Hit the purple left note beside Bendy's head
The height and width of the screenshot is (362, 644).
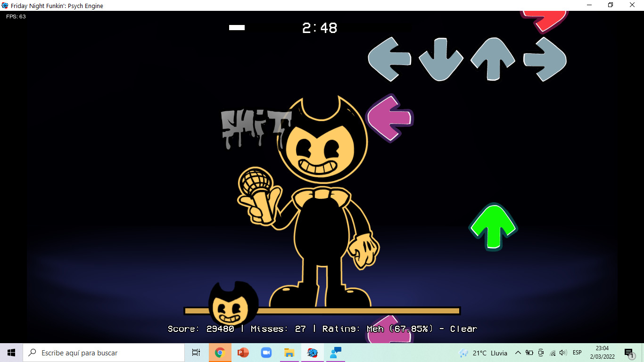tap(390, 118)
